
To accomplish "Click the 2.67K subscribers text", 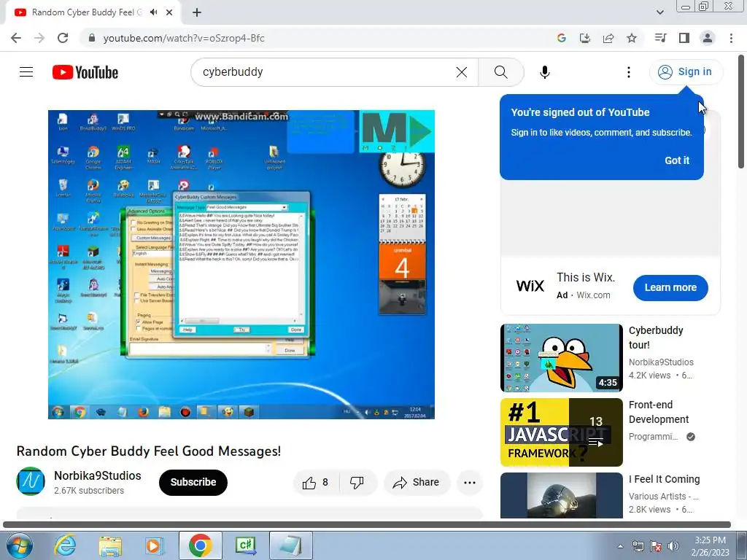I will click(89, 491).
